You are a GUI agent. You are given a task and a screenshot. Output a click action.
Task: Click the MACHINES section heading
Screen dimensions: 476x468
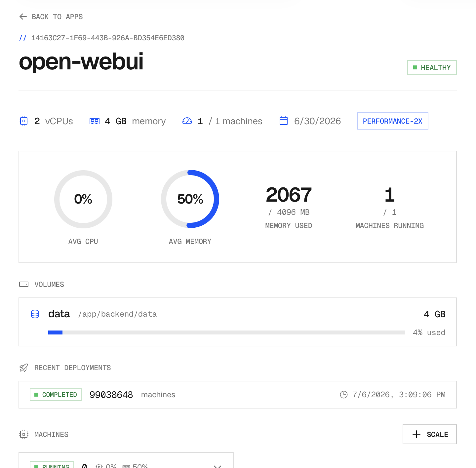click(52, 435)
